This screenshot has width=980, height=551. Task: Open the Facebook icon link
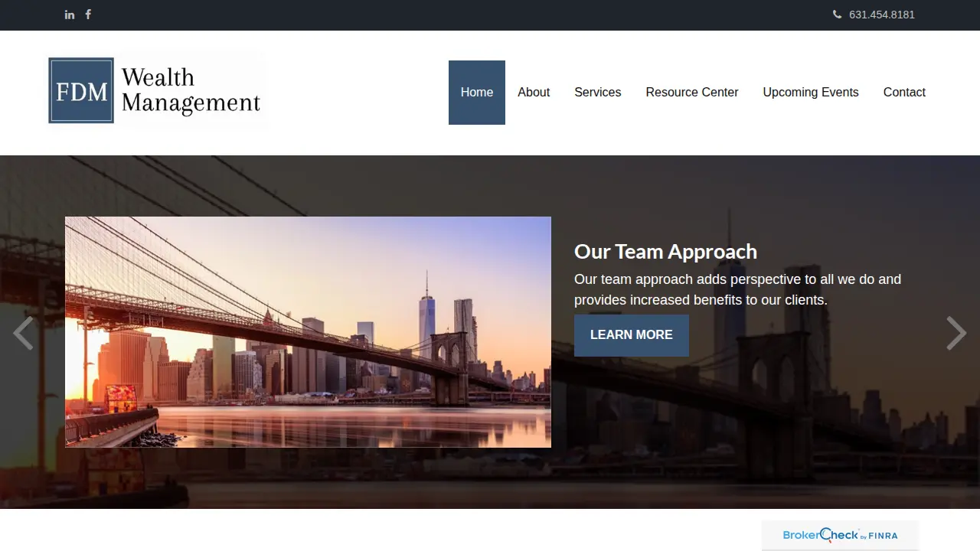(x=88, y=15)
